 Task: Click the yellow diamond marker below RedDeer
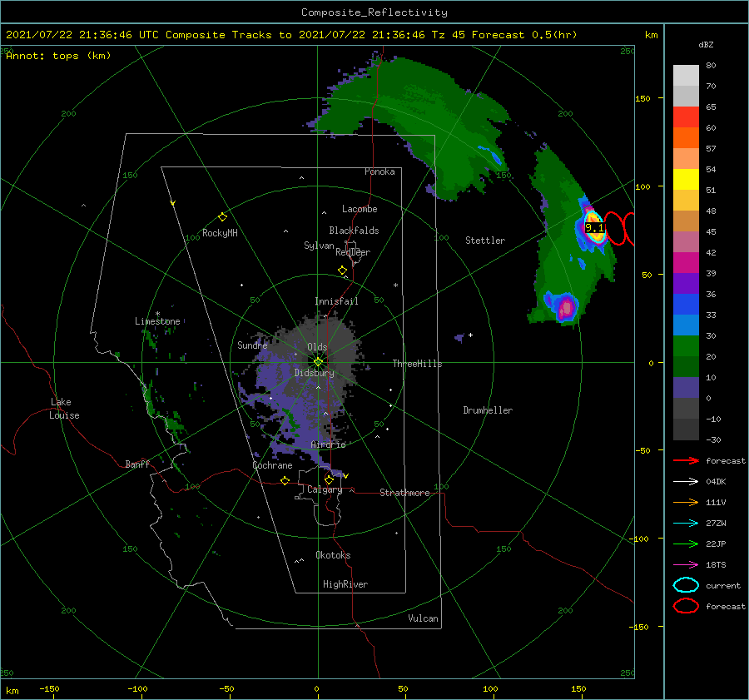point(342,271)
